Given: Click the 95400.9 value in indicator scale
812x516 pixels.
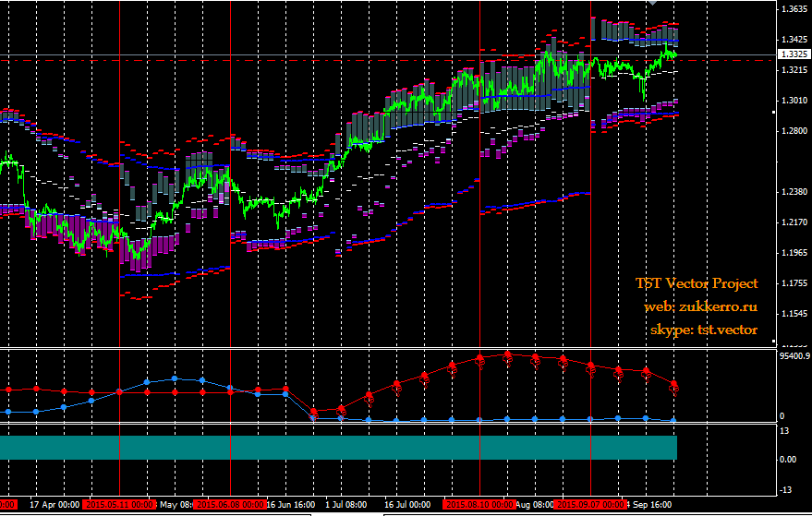Looking at the screenshot, I should pos(794,356).
